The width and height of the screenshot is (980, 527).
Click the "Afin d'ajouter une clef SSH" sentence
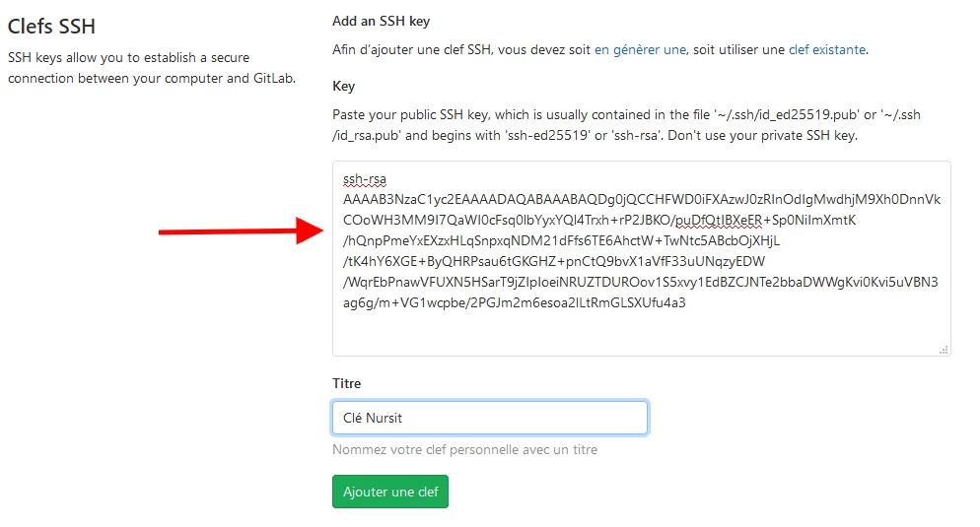coord(460,49)
